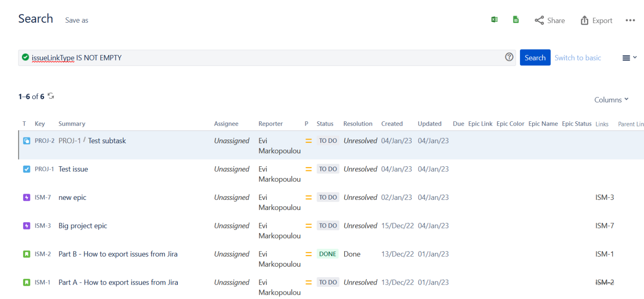Click the story type icon on ISM-1
This screenshot has width=644, height=299.
pyautogui.click(x=26, y=282)
